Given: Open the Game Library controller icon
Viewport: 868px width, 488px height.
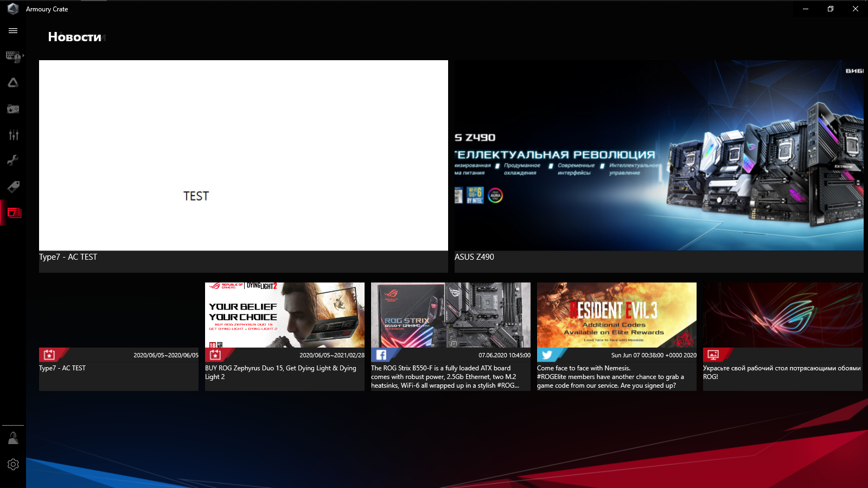Looking at the screenshot, I should [x=13, y=109].
